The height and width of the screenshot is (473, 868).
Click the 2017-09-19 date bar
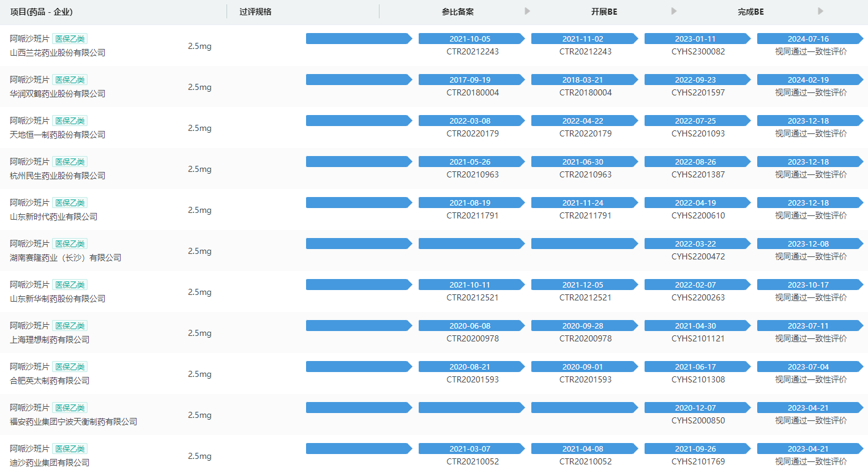pos(472,80)
